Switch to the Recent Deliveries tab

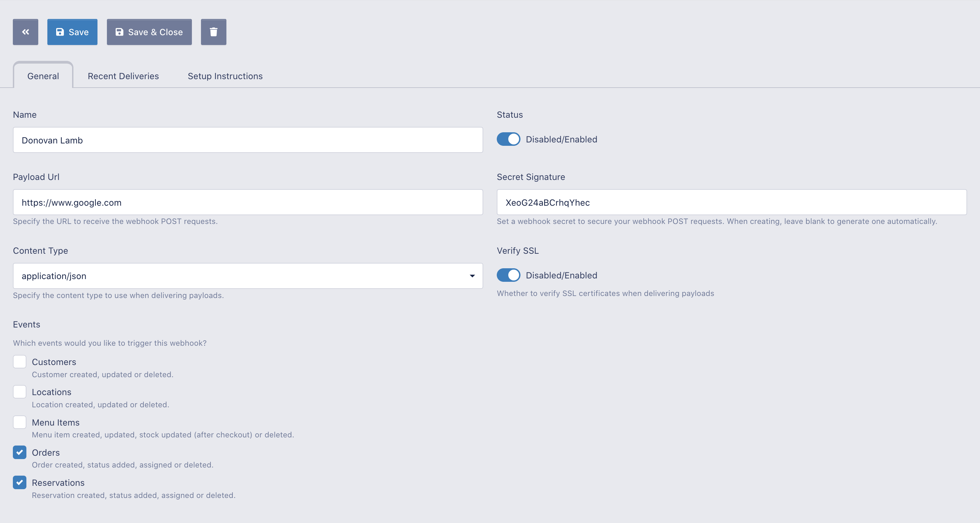coord(123,76)
